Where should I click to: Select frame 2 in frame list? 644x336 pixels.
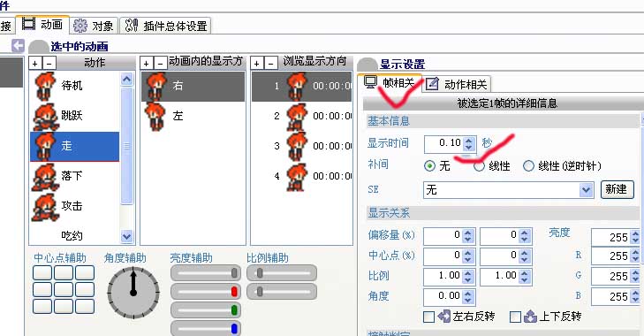pos(301,116)
